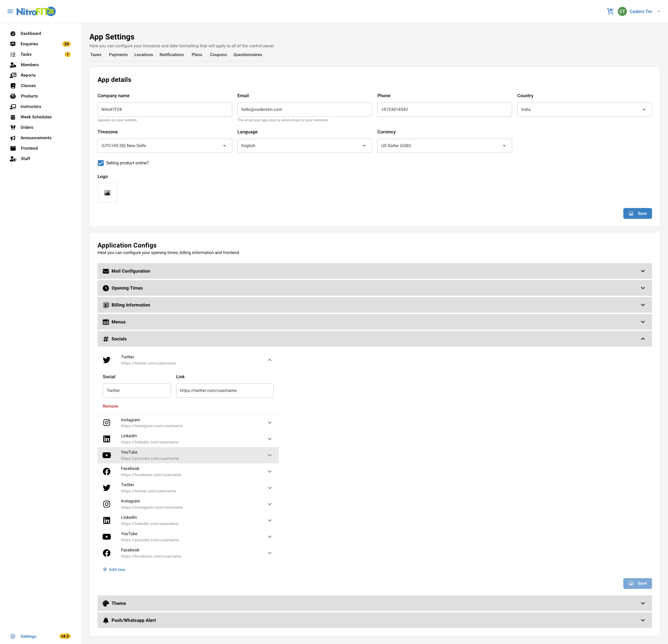This screenshot has width=668, height=644.
Task: Switch to the Payments tab
Action: point(118,55)
